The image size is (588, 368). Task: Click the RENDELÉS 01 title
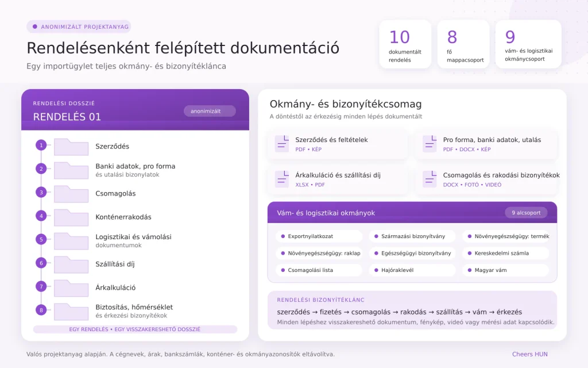coord(67,117)
